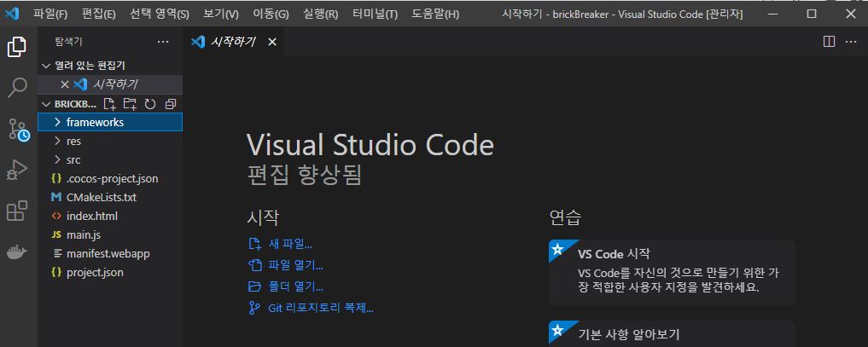
Task: Click New File icon in BRICKB header
Action: point(110,104)
